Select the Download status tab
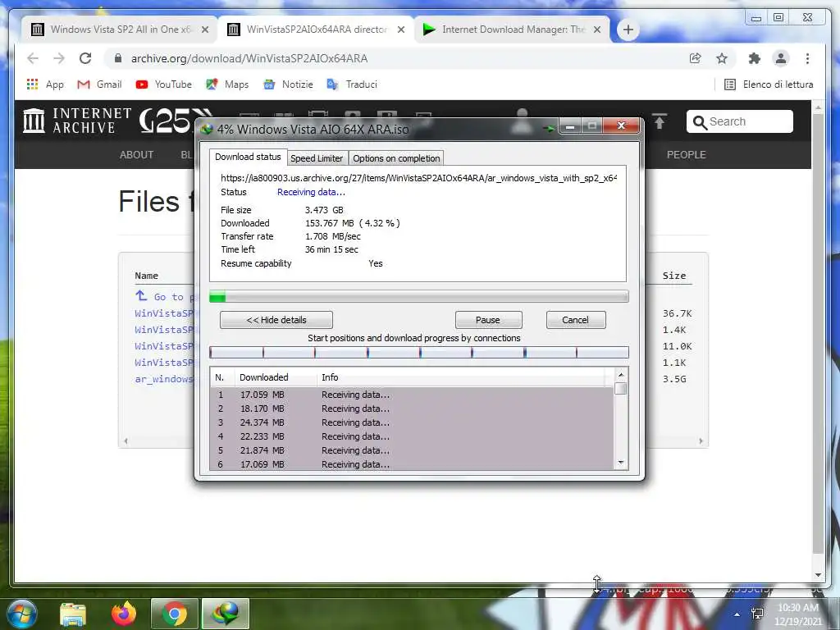The image size is (840, 630). point(248,157)
